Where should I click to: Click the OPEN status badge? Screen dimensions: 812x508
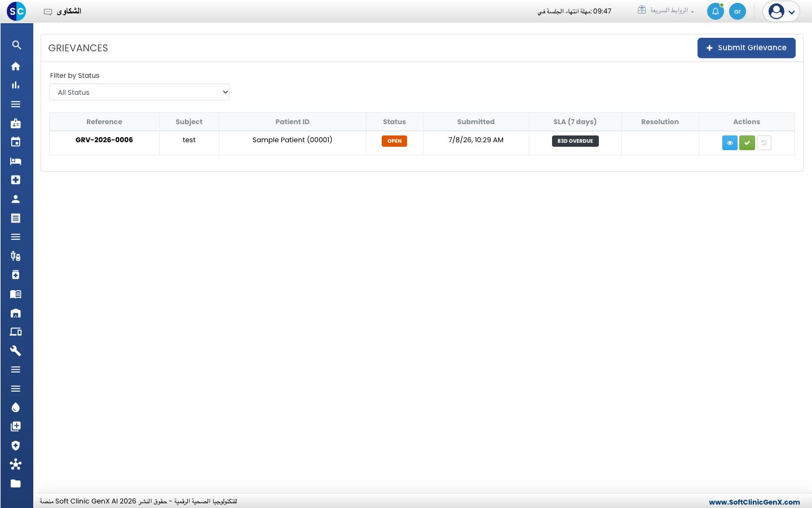pos(395,141)
